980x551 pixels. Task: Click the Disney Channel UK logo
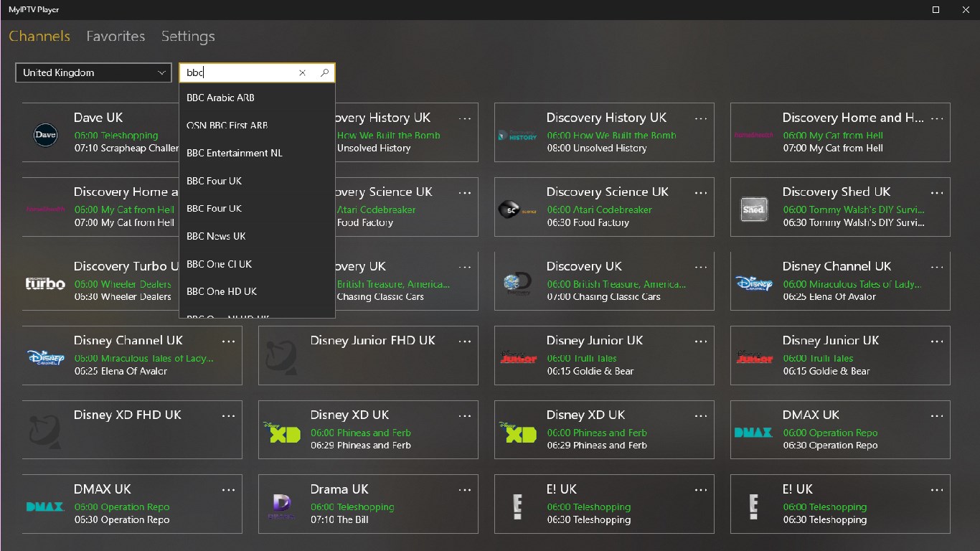pos(45,358)
